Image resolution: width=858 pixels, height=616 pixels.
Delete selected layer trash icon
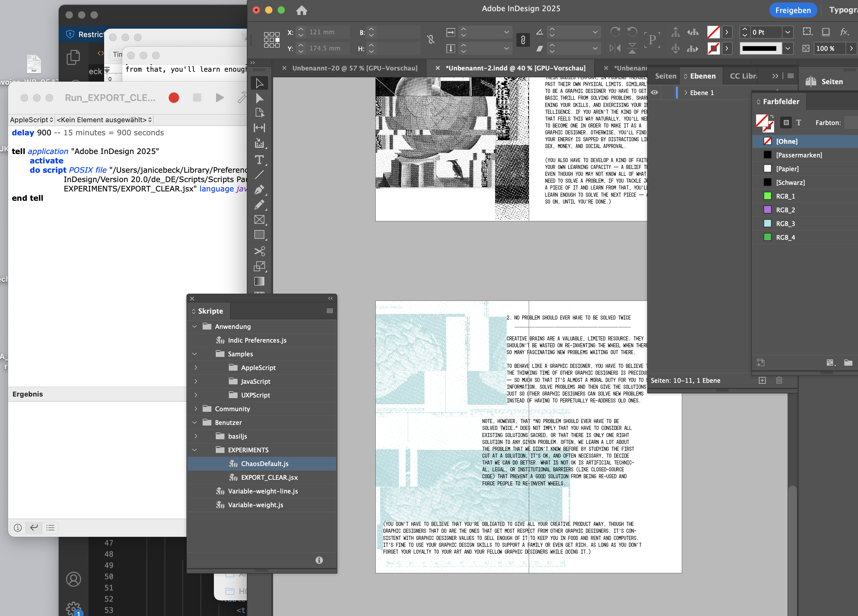pos(779,380)
